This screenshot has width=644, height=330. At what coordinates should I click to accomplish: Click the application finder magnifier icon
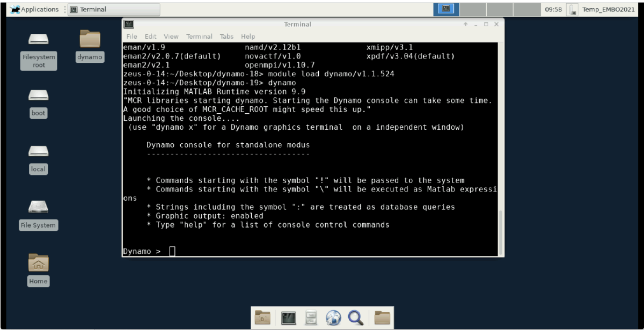click(x=355, y=318)
